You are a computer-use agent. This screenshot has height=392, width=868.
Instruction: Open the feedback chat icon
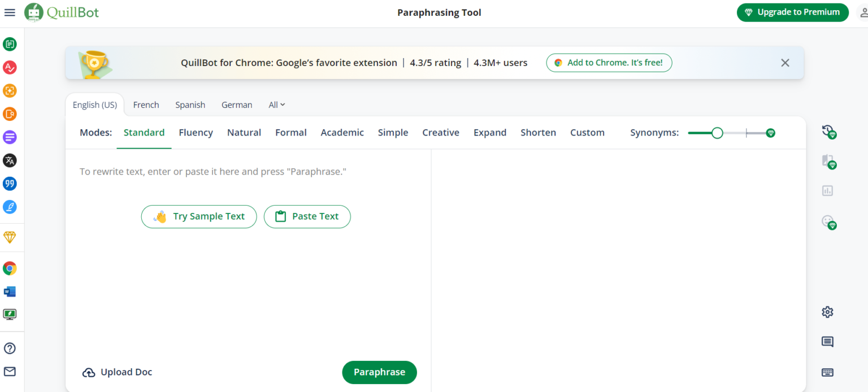click(x=827, y=342)
